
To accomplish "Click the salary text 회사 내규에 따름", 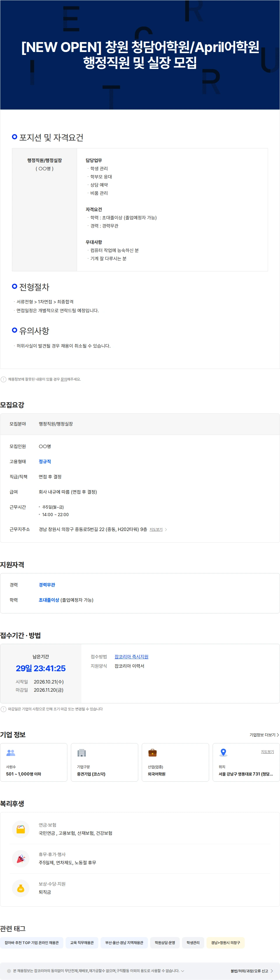I will pyautogui.click(x=68, y=492).
